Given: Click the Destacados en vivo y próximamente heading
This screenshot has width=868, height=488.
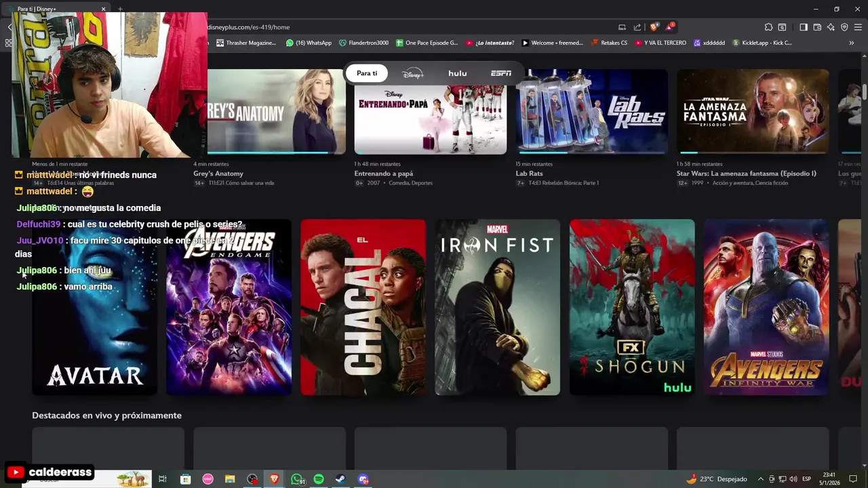Looking at the screenshot, I should point(106,415).
